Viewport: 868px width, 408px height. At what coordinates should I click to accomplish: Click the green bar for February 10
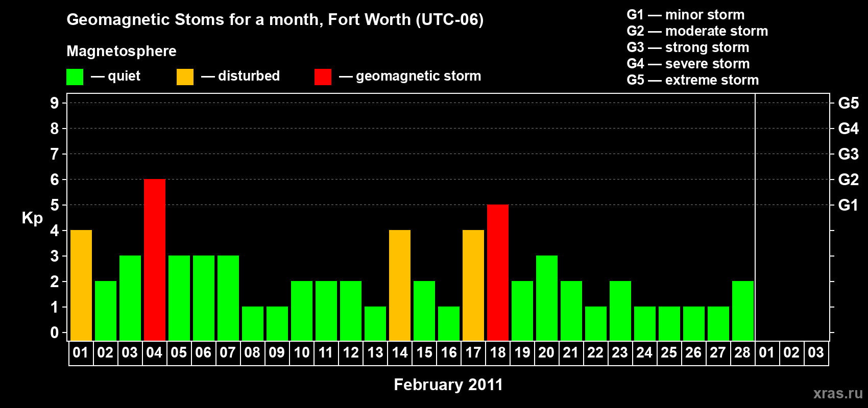302,311
